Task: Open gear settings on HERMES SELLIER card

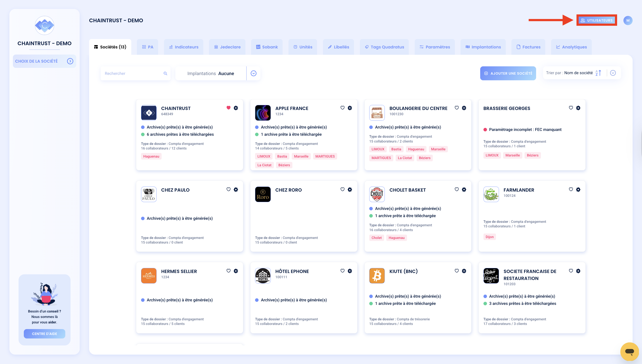Action: 236,271
